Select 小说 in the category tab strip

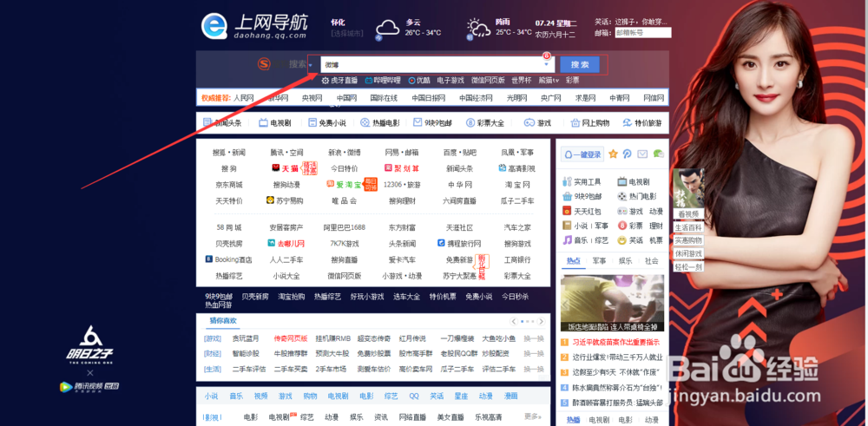pyautogui.click(x=211, y=397)
